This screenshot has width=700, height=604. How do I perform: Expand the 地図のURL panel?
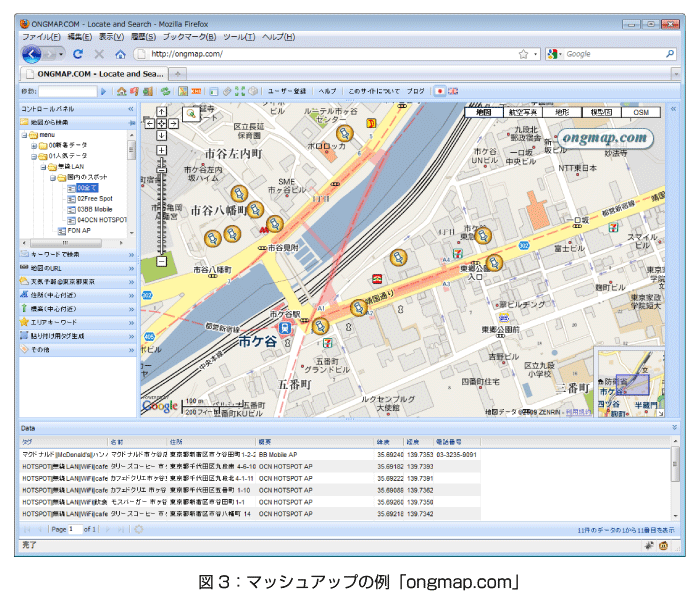pyautogui.click(x=131, y=269)
